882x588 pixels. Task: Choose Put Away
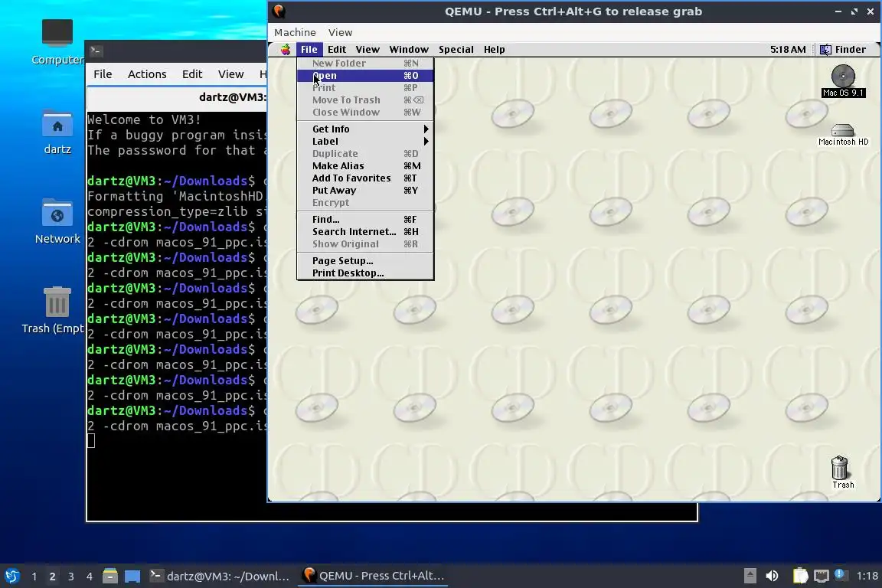point(365,191)
